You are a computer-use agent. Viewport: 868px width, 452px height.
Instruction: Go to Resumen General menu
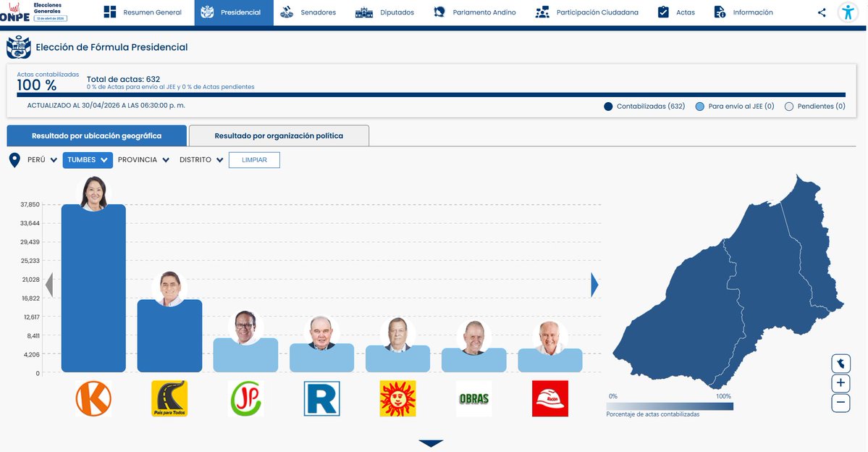point(143,12)
